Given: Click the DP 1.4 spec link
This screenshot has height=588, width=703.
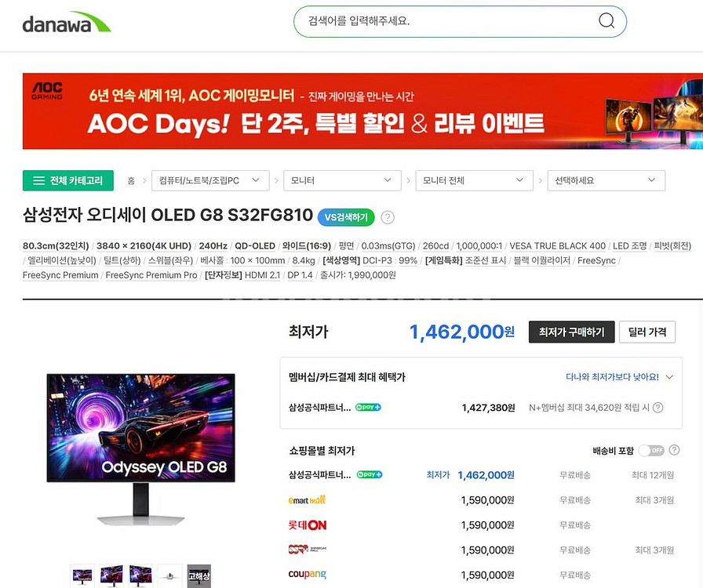Looking at the screenshot, I should [300, 275].
